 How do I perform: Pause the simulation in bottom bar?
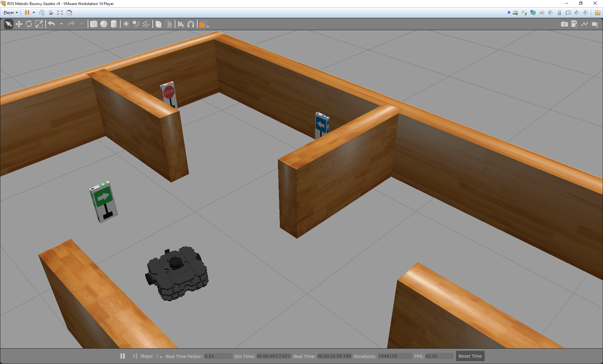coord(122,356)
